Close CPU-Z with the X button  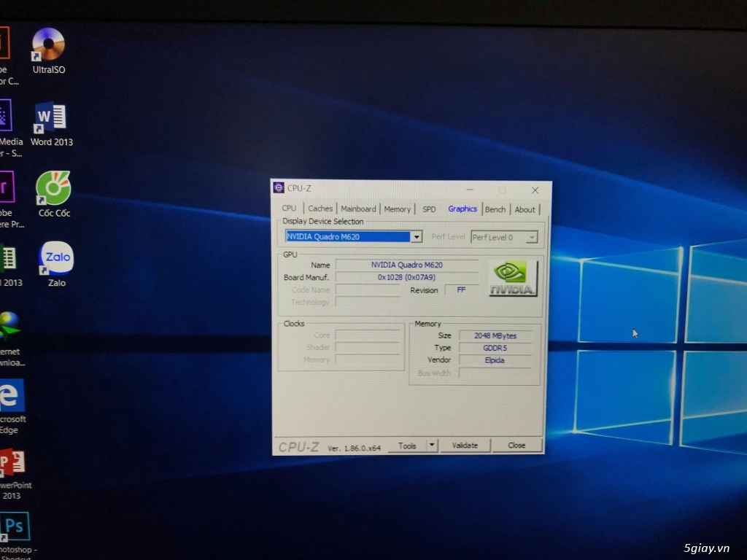point(535,190)
